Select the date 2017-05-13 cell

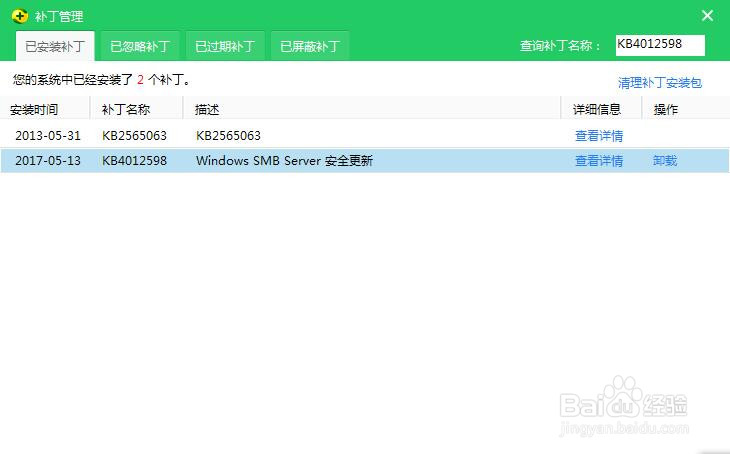tap(48, 161)
